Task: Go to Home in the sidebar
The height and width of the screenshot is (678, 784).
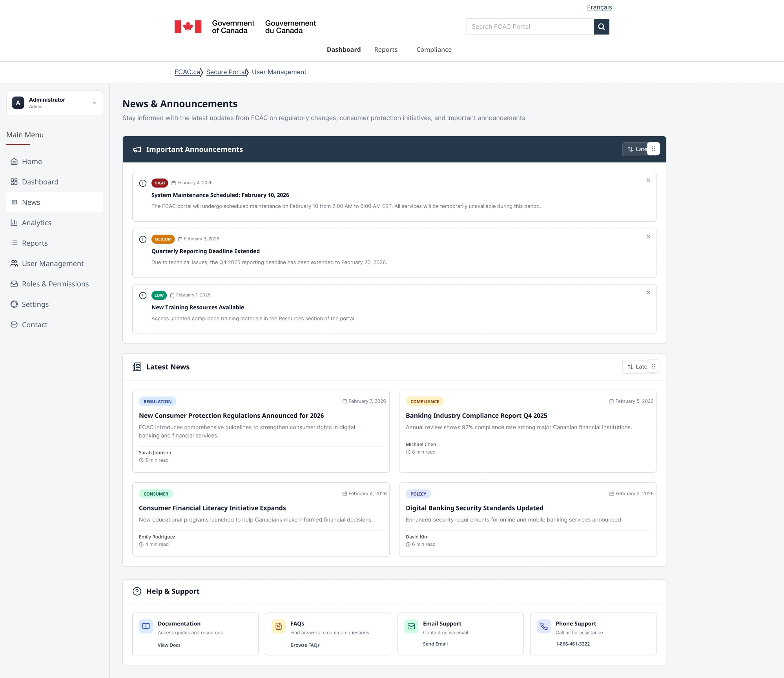Action: click(x=55, y=161)
